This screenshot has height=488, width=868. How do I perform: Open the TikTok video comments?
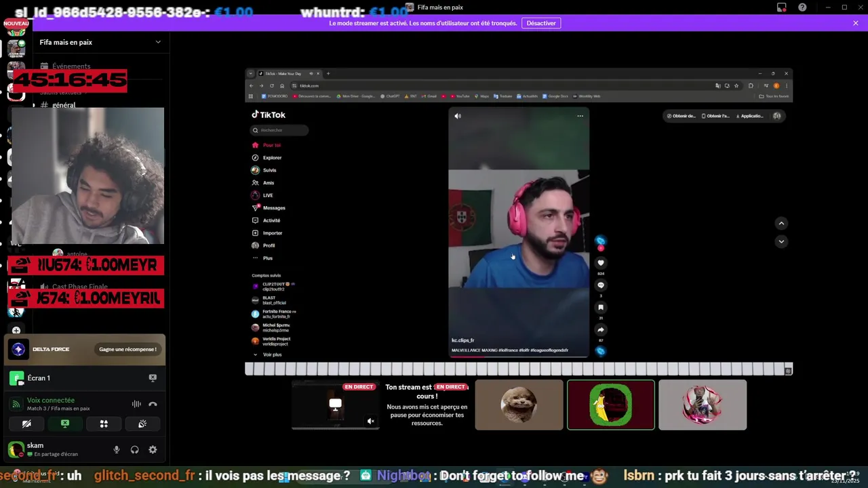[600, 285]
